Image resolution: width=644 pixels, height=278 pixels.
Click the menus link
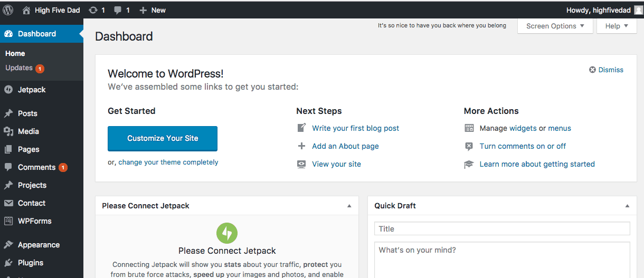pos(560,128)
